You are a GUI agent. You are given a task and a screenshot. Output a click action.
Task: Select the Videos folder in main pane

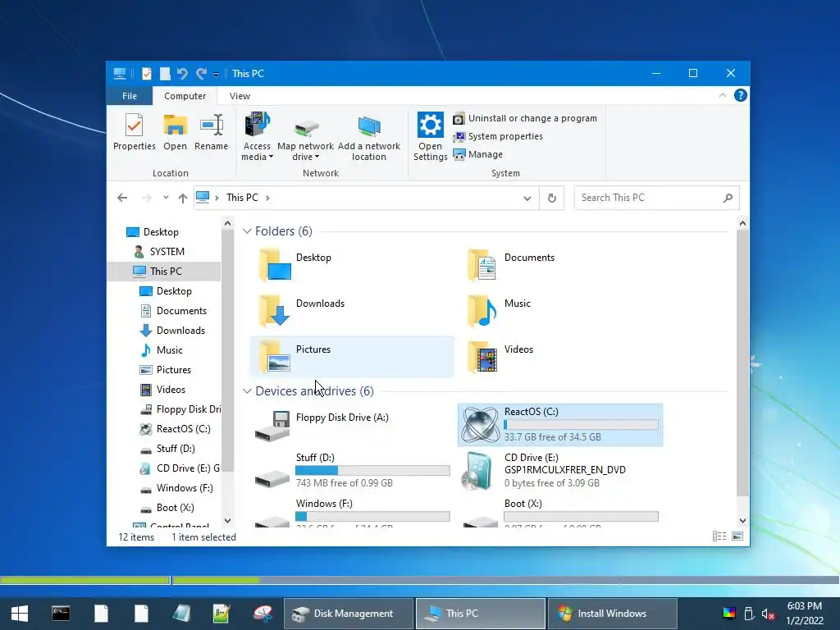click(560, 357)
